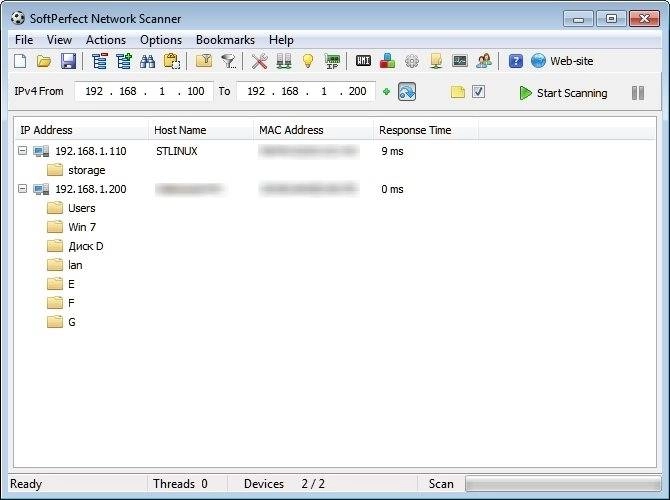Image resolution: width=670 pixels, height=500 pixels.
Task: Click the colored blocks toolbar icon
Action: [387, 61]
